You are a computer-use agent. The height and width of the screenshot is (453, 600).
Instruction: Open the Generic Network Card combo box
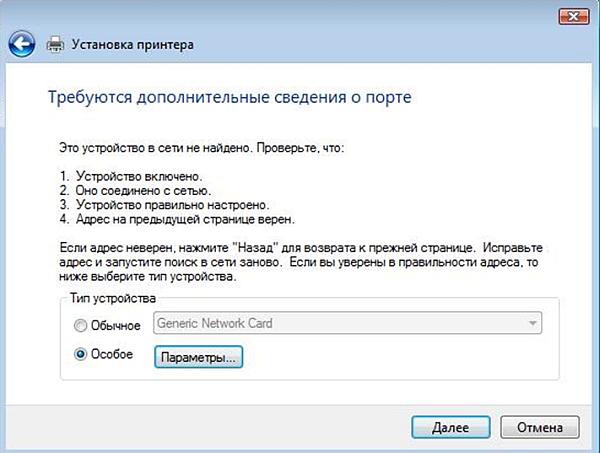pyautogui.click(x=346, y=323)
